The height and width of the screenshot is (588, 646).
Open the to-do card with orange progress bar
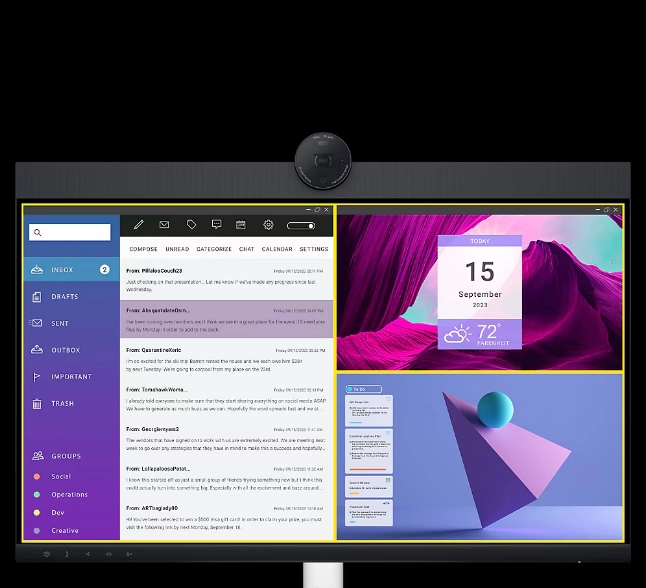pos(369,451)
